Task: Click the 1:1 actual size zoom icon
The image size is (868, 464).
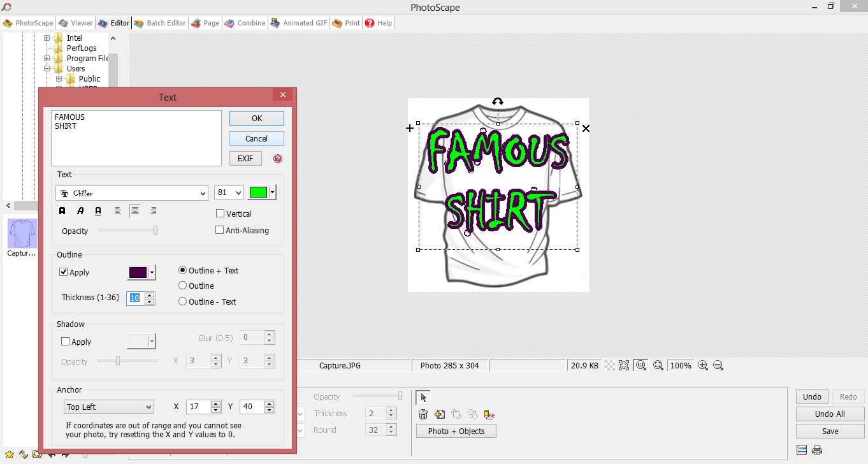Action: [641, 365]
